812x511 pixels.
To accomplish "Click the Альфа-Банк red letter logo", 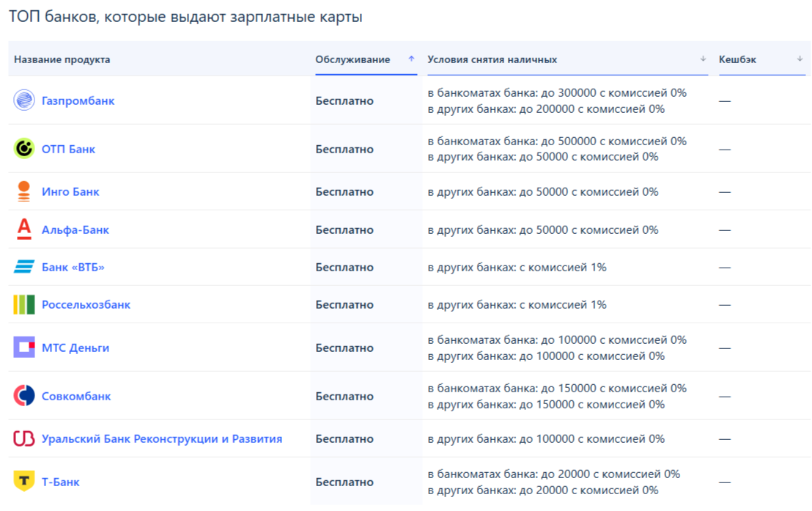I will click(24, 229).
